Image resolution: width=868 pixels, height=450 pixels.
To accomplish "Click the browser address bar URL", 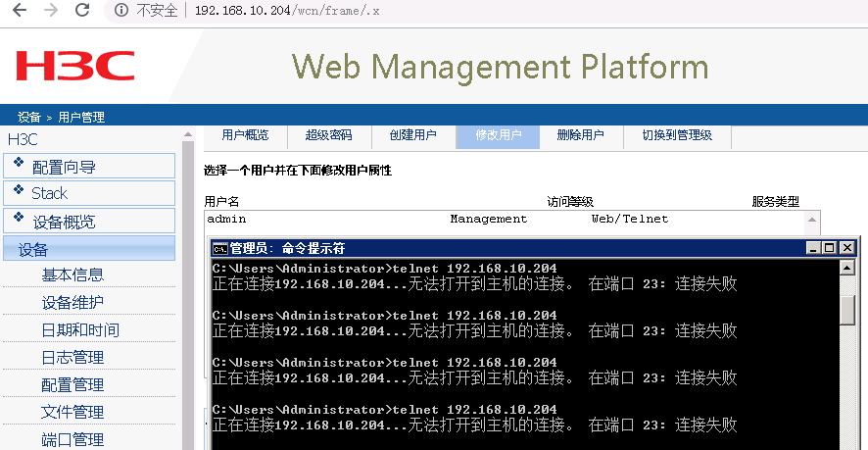I will 287,11.
